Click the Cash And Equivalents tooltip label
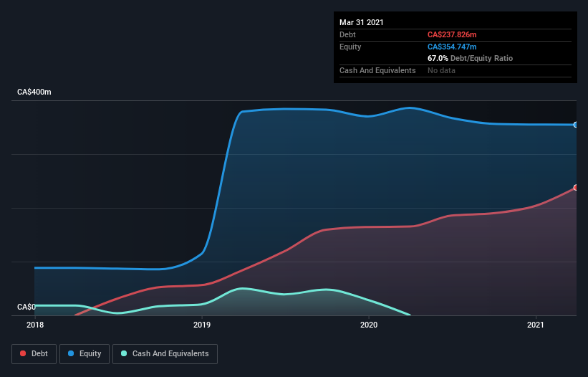 point(377,70)
